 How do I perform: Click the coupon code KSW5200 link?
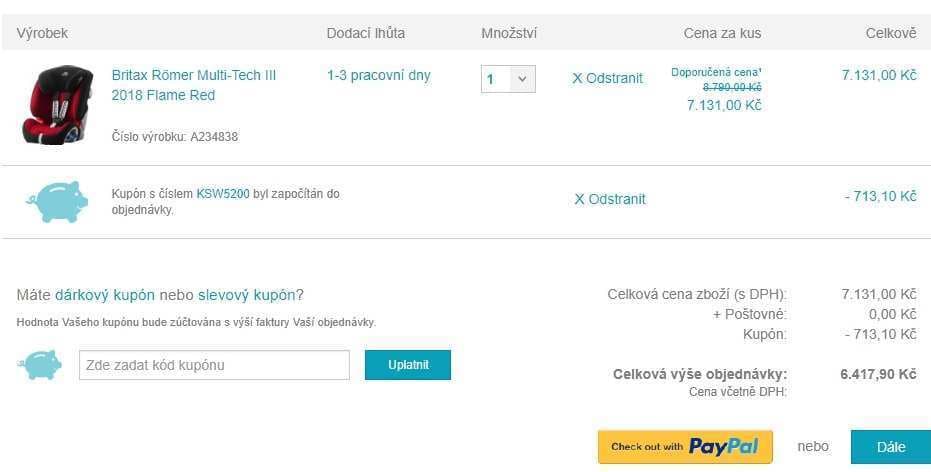pyautogui.click(x=223, y=194)
